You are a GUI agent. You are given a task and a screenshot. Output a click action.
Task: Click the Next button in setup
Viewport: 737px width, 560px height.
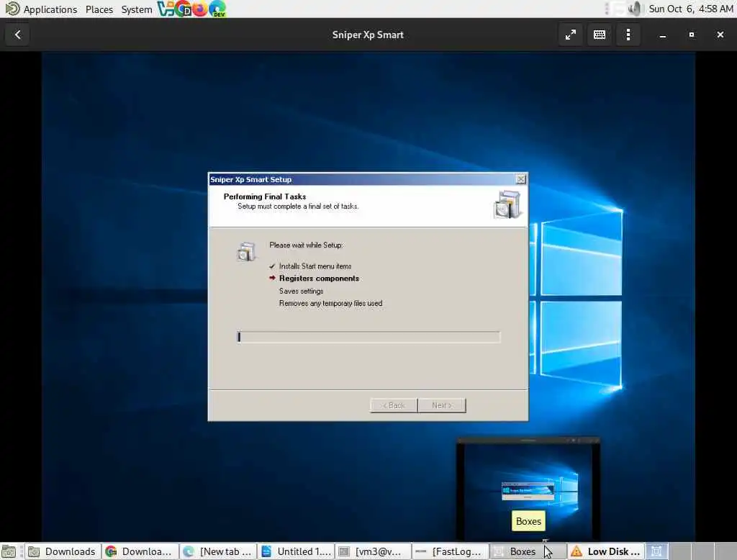click(x=442, y=405)
